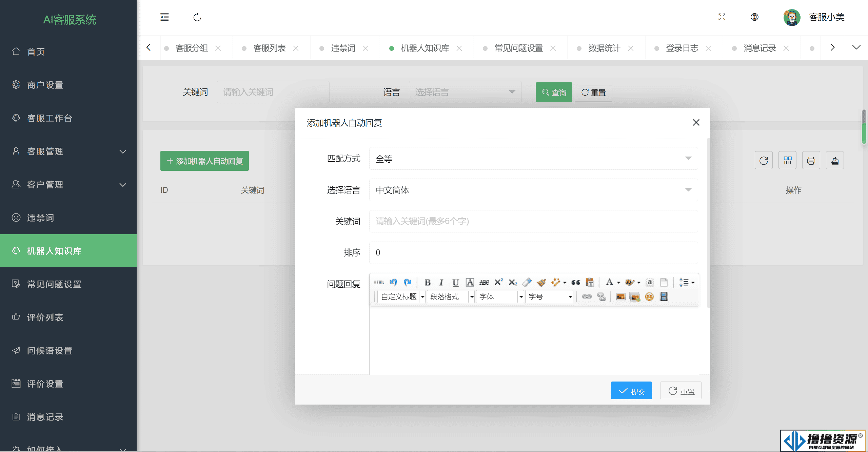Click the dotted-box 'a' icon in editor toolbar

[650, 282]
